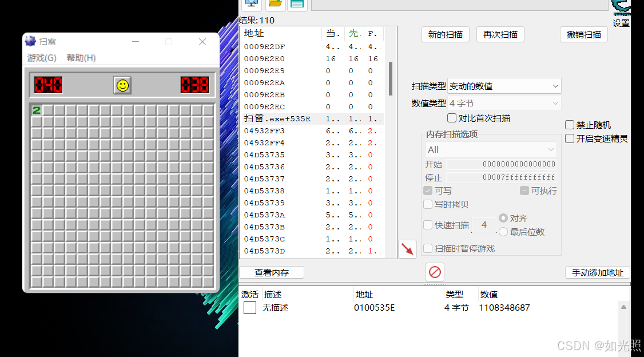Select result row 0009E2EA
Screen dimensions: 644x357
tap(313, 82)
